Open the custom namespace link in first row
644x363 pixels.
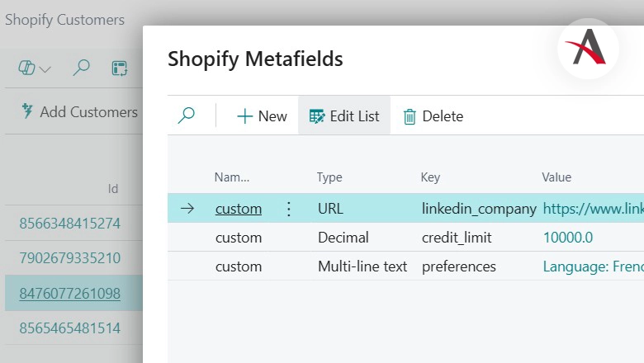point(239,209)
